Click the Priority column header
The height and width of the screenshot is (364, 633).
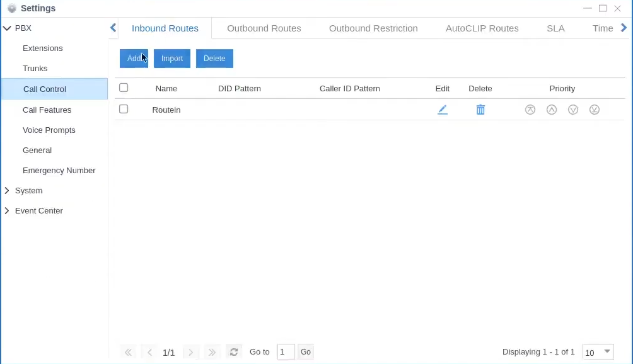[x=562, y=88]
